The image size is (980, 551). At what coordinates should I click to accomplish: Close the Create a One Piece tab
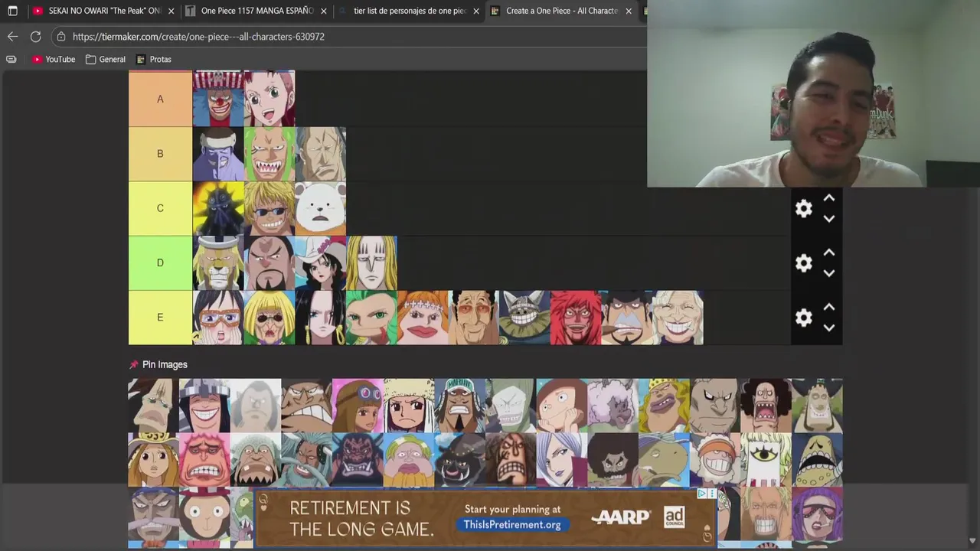tap(629, 11)
